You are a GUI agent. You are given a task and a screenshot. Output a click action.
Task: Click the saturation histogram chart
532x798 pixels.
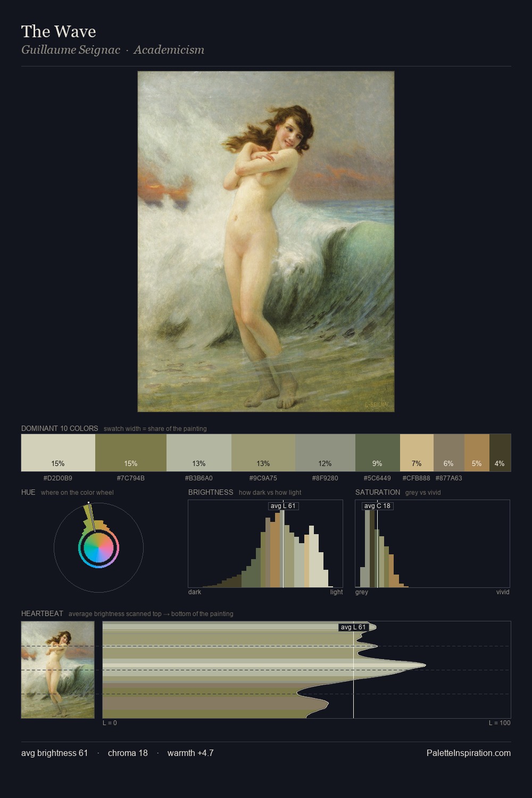433,544
